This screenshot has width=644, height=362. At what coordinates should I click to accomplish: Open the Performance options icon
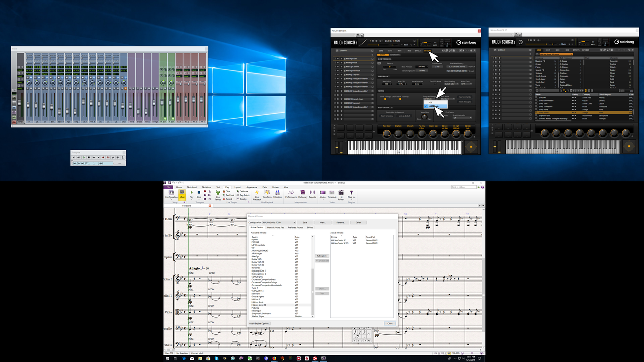291,193
